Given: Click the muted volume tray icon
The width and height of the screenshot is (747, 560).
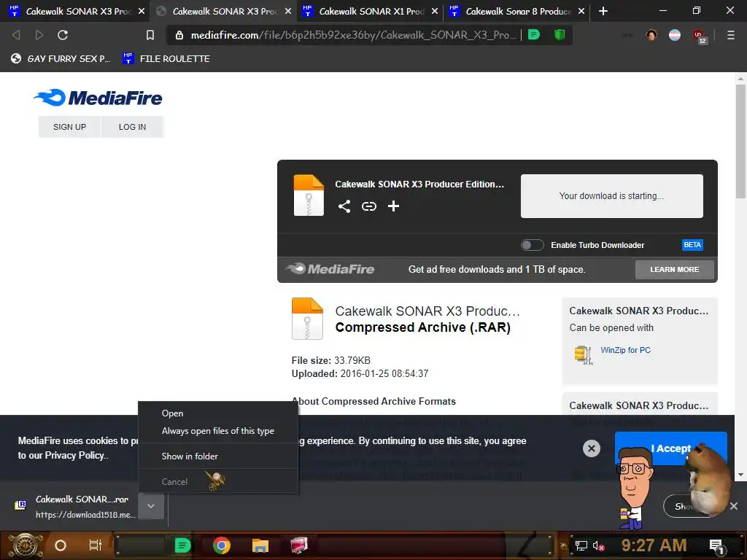Looking at the screenshot, I should point(598,545).
